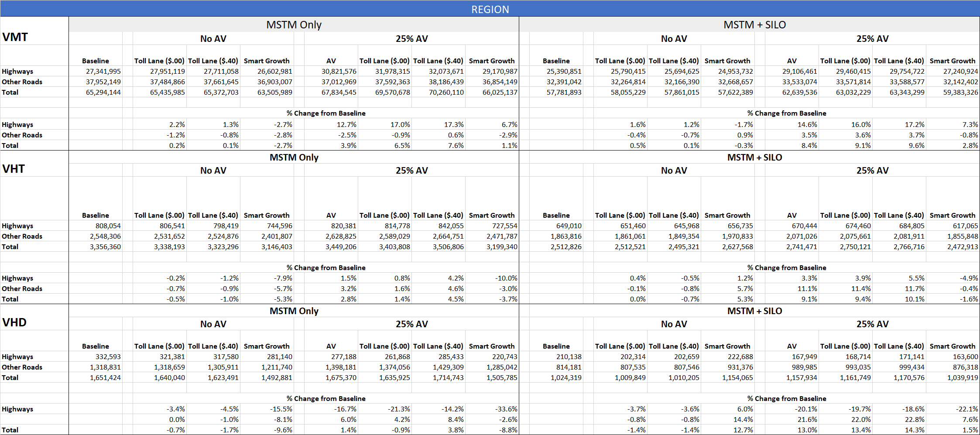Viewport: 980px width, 435px height.
Task: Select the VHT section label
Action: pyautogui.click(x=14, y=169)
